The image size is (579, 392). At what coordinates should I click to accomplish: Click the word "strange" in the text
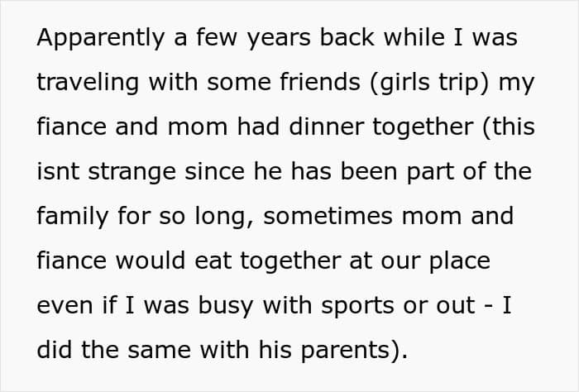click(x=132, y=172)
